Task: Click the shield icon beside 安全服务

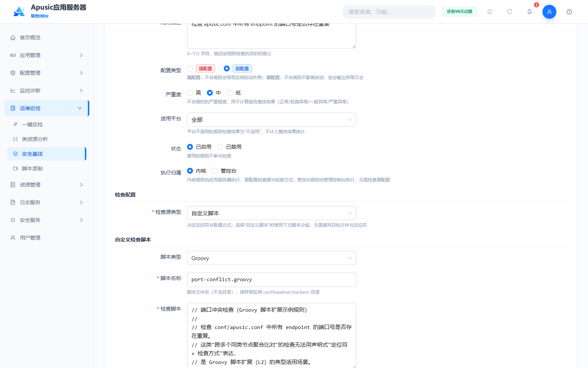Action: 13,220
